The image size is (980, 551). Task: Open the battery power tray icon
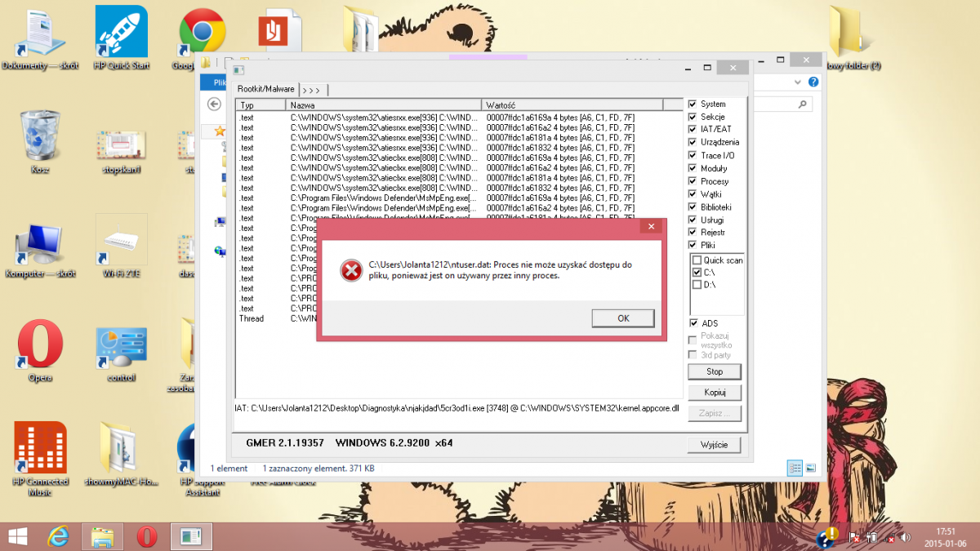coord(872,538)
